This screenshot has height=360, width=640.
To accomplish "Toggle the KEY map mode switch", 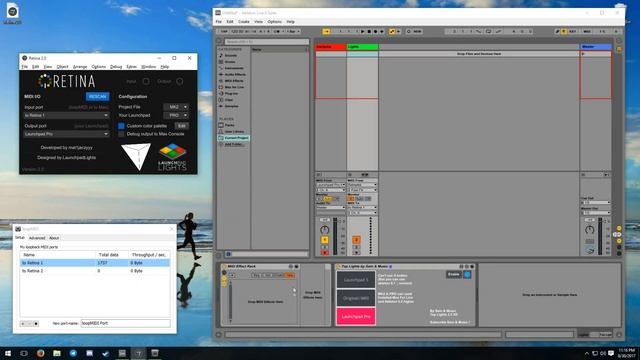I will click(x=572, y=31).
